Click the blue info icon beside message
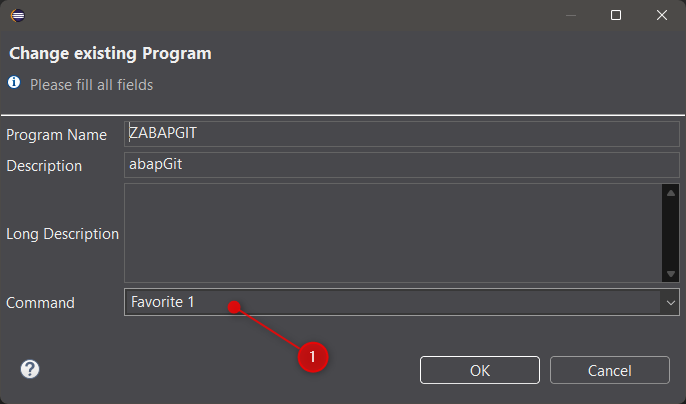 tap(14, 82)
